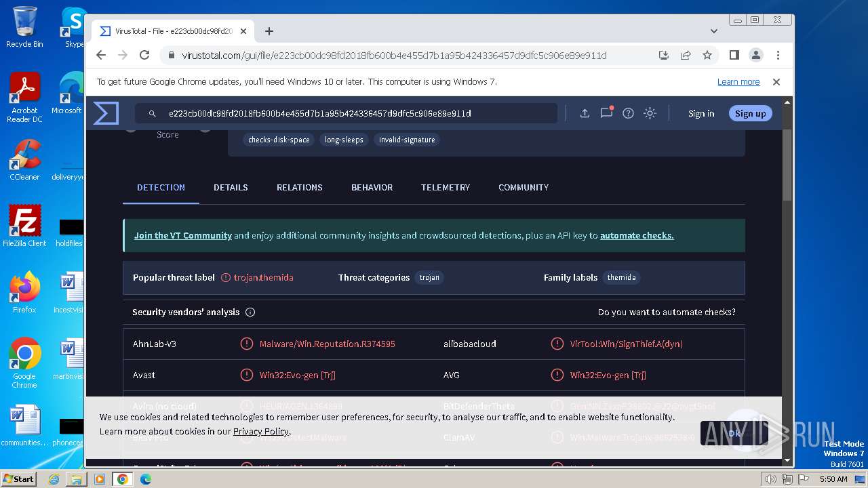
Task: Click the themida family label chip
Action: [x=621, y=277]
